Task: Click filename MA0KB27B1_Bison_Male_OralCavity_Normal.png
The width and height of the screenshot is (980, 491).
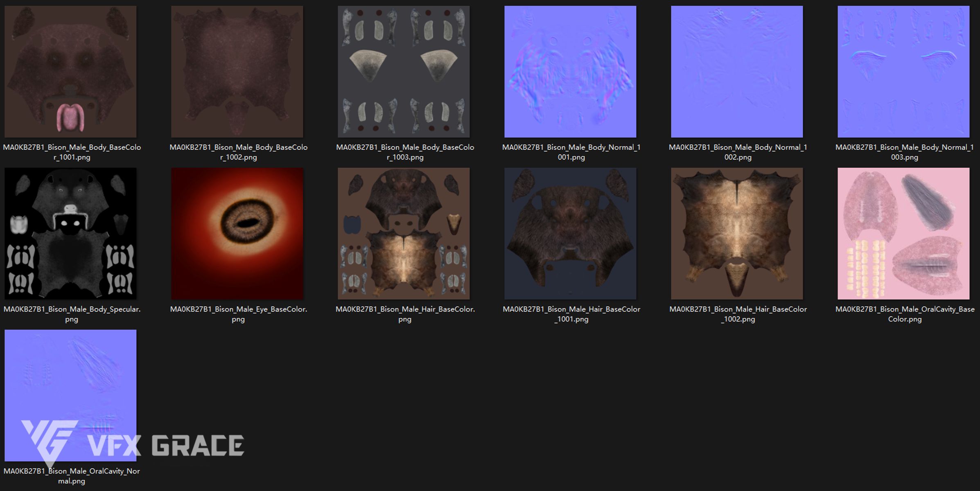Action: tap(72, 476)
